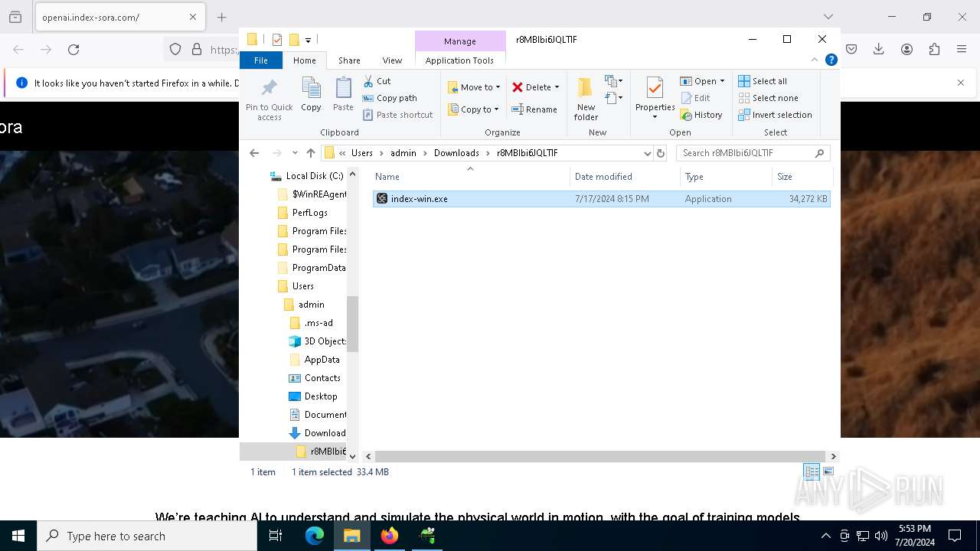Screen dimensions: 980x551
Task: Select Users folder in tree
Action: click(303, 286)
